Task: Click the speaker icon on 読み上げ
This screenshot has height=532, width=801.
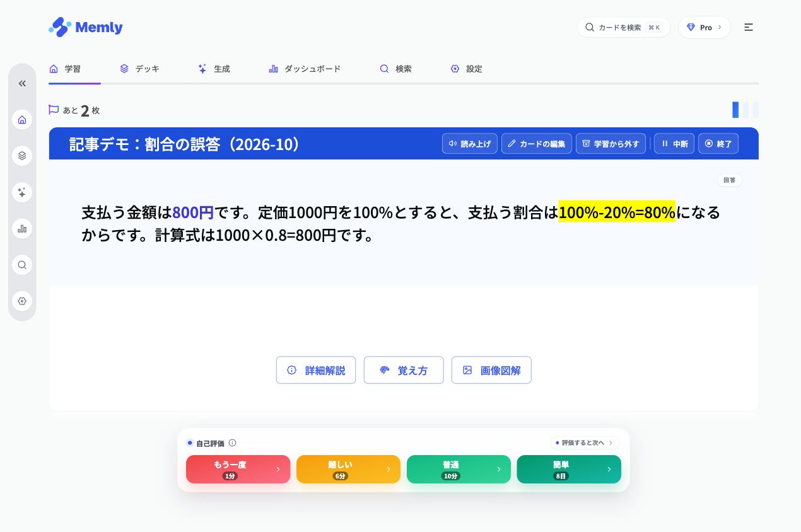Action: tap(452, 143)
